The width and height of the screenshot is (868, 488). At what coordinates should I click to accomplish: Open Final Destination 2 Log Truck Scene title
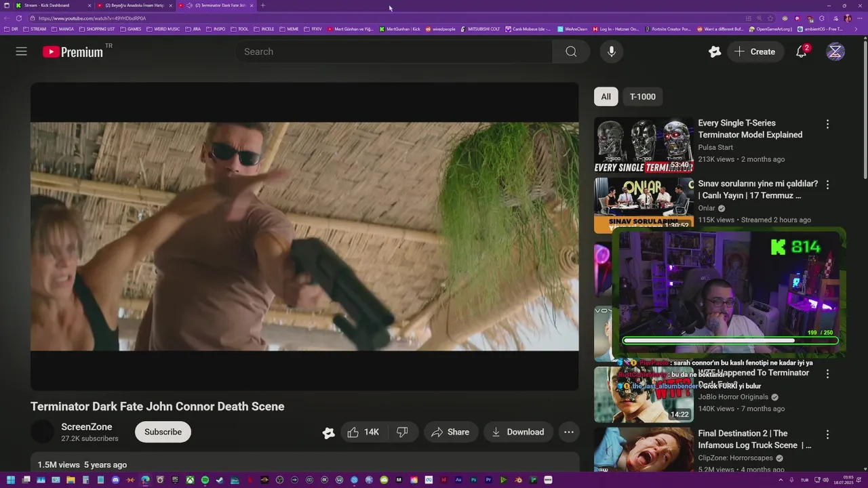point(755,439)
